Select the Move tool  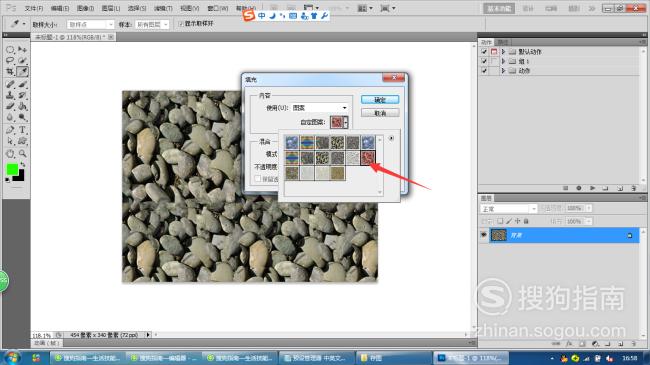click(22, 50)
